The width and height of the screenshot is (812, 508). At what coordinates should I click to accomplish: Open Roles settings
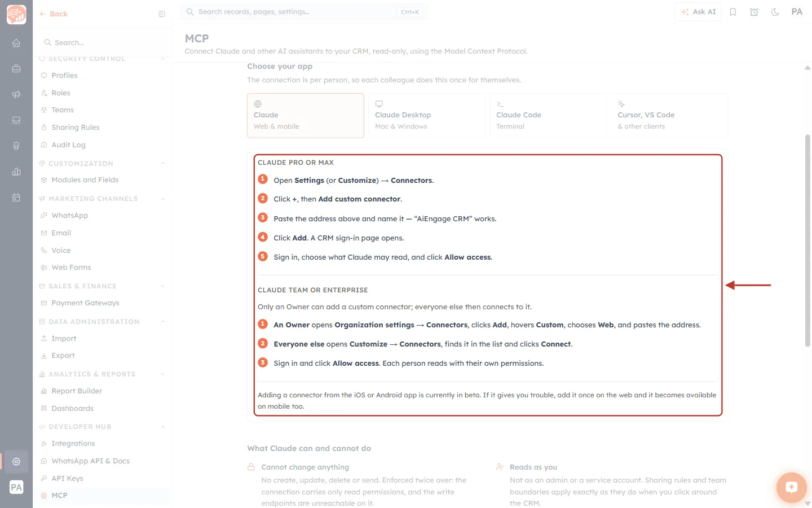coord(104,93)
